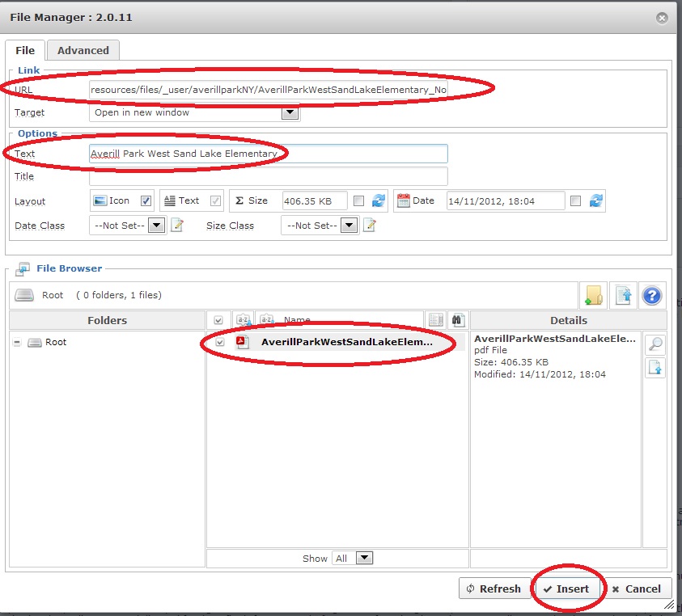Open the Target dropdown
Screen dimensions: 682x616
(290, 113)
